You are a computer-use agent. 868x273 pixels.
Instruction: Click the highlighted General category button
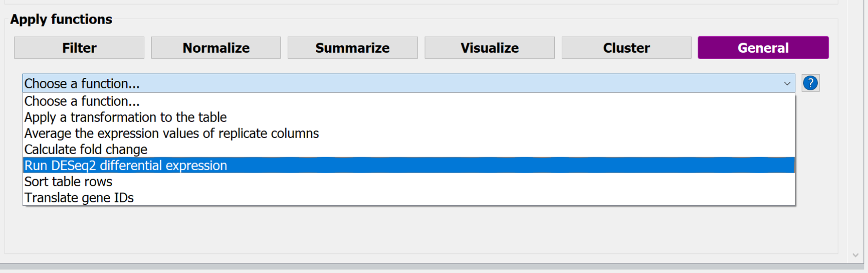coord(763,48)
